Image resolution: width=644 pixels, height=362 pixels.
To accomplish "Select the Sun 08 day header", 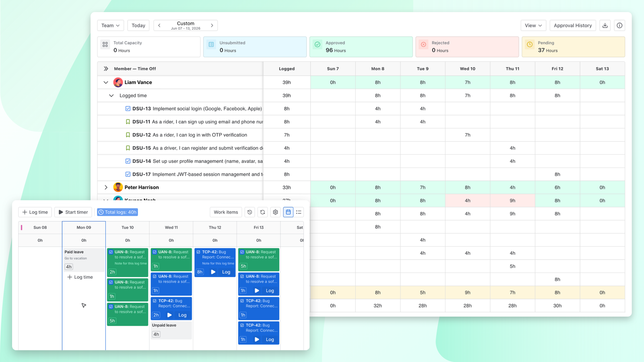I will pos(40,228).
